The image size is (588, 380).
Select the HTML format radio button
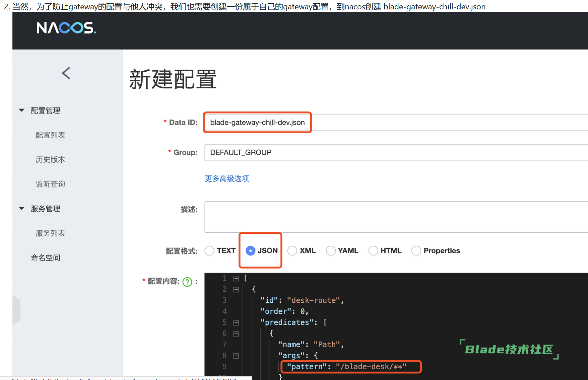pyautogui.click(x=373, y=251)
